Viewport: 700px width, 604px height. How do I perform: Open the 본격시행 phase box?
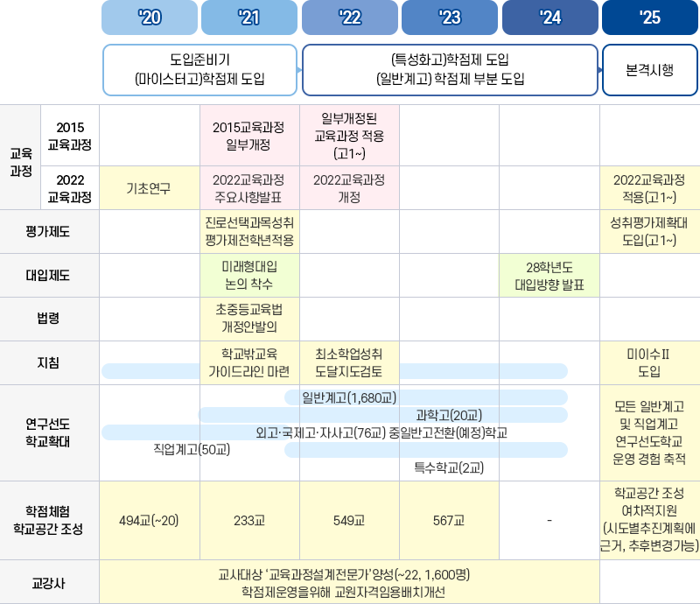[x=649, y=69]
